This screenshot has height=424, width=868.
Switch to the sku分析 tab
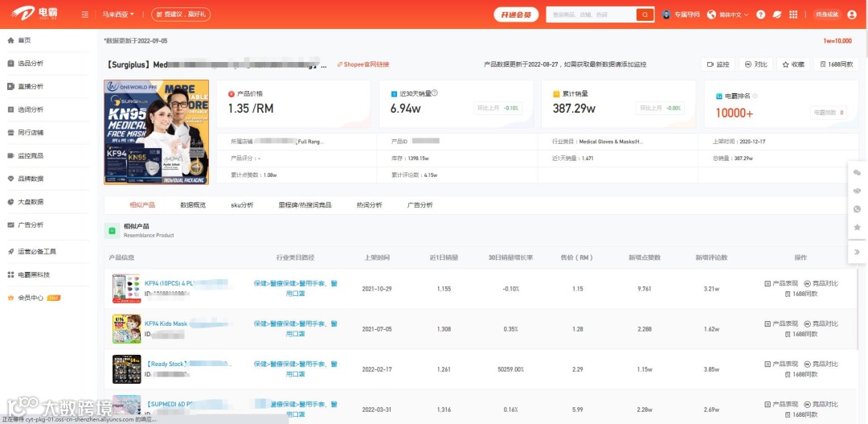coord(242,205)
